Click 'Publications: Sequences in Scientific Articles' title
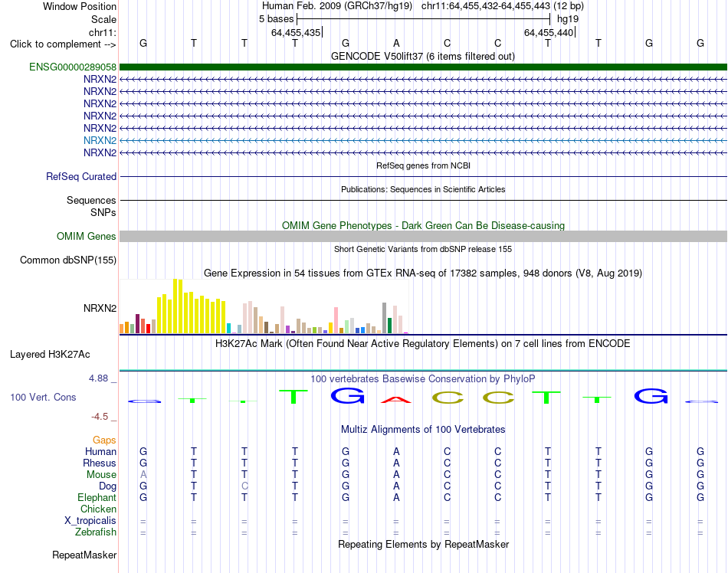 tap(423, 189)
